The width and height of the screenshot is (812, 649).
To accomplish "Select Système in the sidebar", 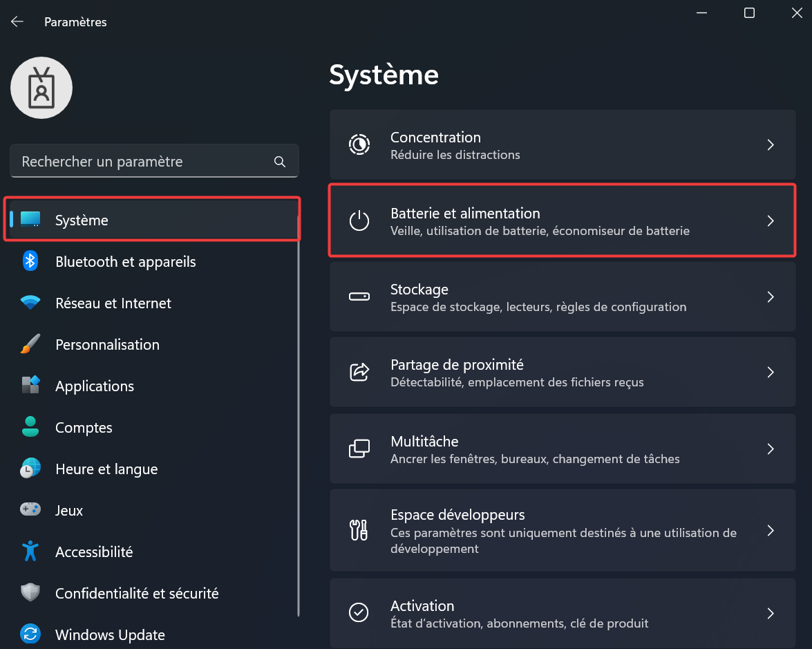I will coord(154,220).
